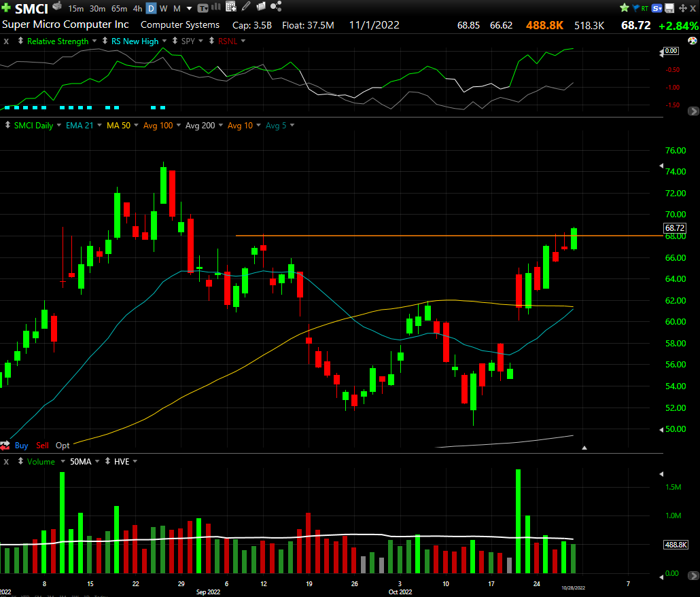Select the 30m timeframe
This screenshot has height=597, width=700.
[x=97, y=8]
